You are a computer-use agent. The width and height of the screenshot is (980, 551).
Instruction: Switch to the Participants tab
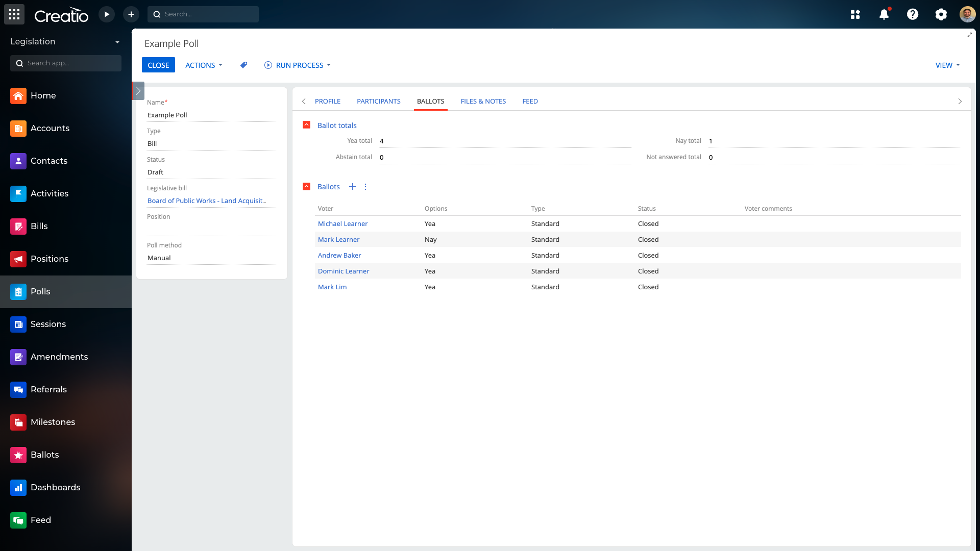click(x=378, y=101)
